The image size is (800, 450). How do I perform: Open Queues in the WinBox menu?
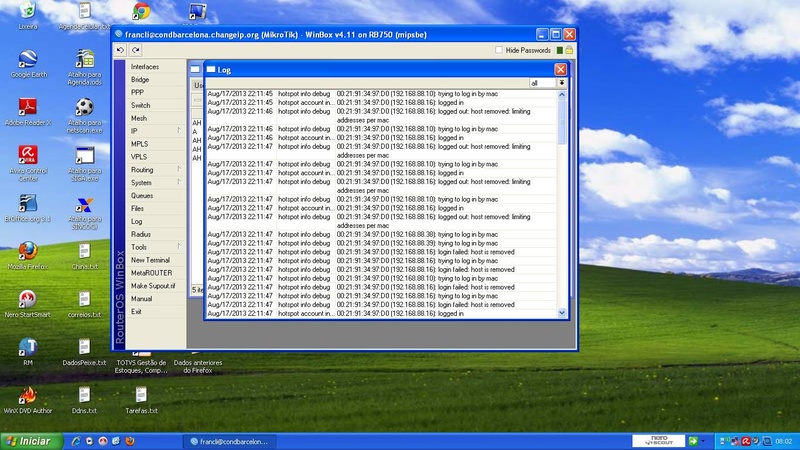pyautogui.click(x=142, y=196)
